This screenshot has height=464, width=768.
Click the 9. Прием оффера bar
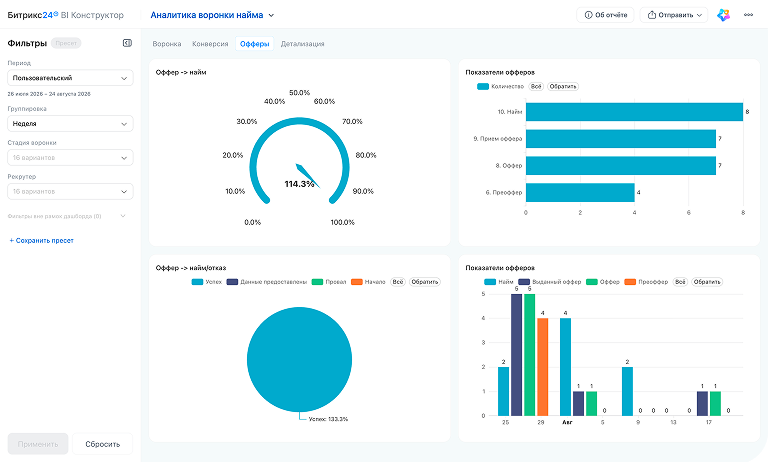(621, 139)
